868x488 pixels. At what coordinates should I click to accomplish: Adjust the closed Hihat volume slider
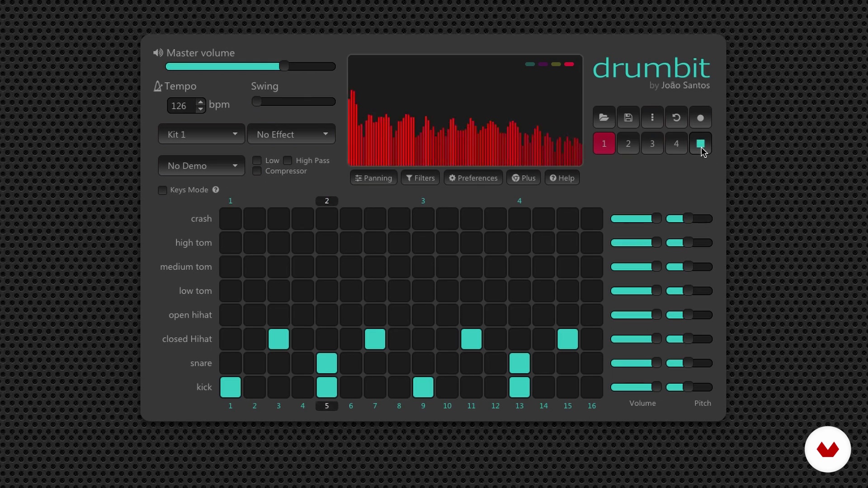[x=636, y=339]
